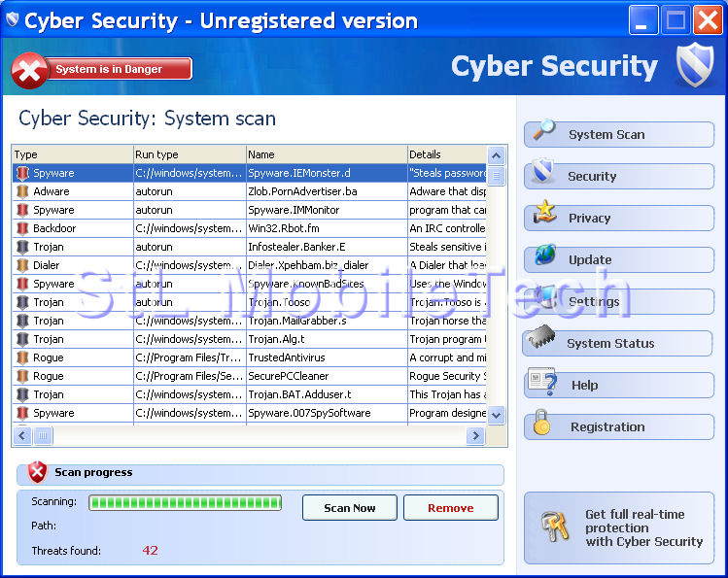Screen dimensions: 728x578
Task: Select the Zlob.PornAdvertiser.ba adware row
Action: [301, 191]
